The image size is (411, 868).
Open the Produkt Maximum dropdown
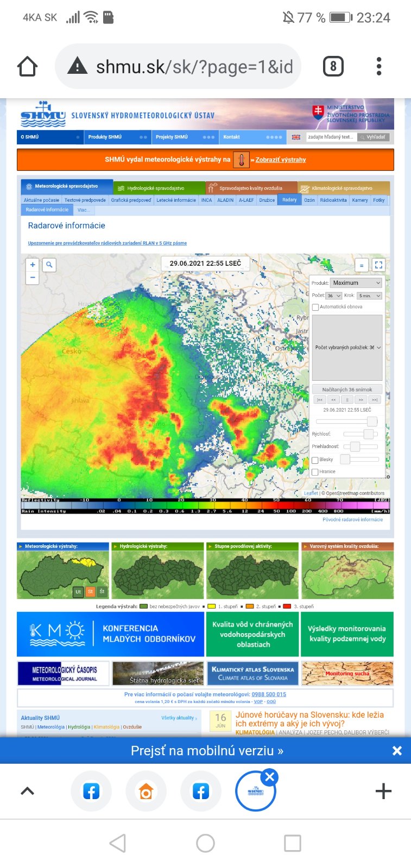click(357, 283)
